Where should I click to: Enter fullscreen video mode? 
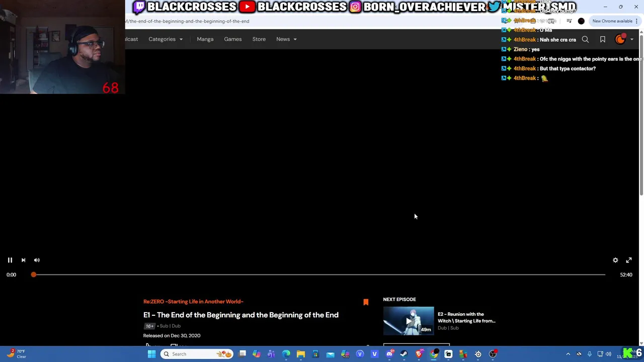click(629, 260)
